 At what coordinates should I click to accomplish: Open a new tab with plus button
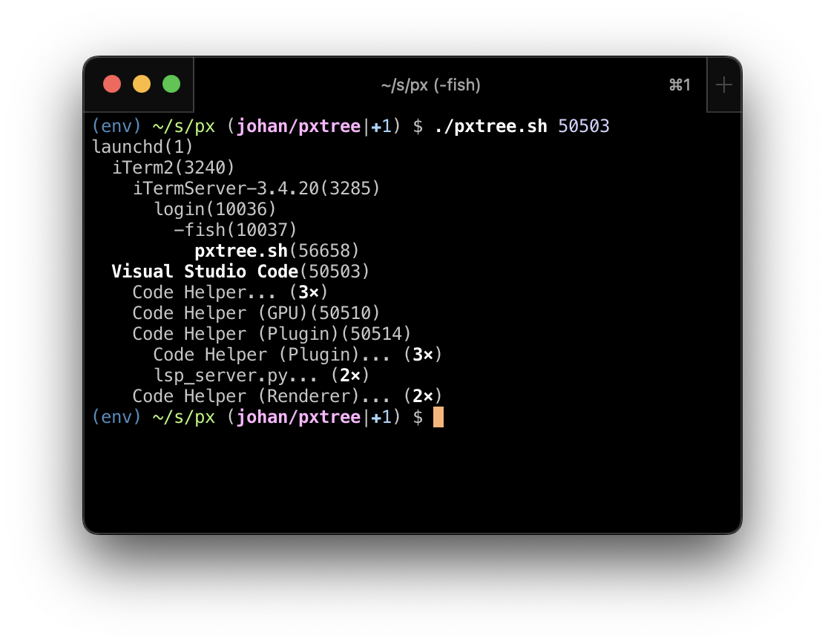tap(724, 84)
